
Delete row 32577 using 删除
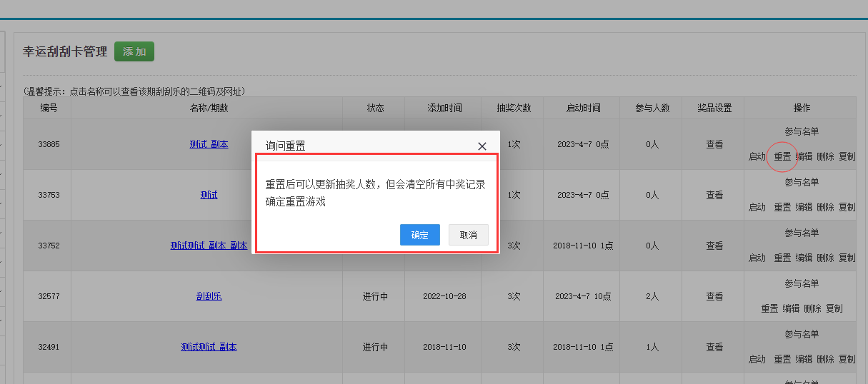point(812,308)
